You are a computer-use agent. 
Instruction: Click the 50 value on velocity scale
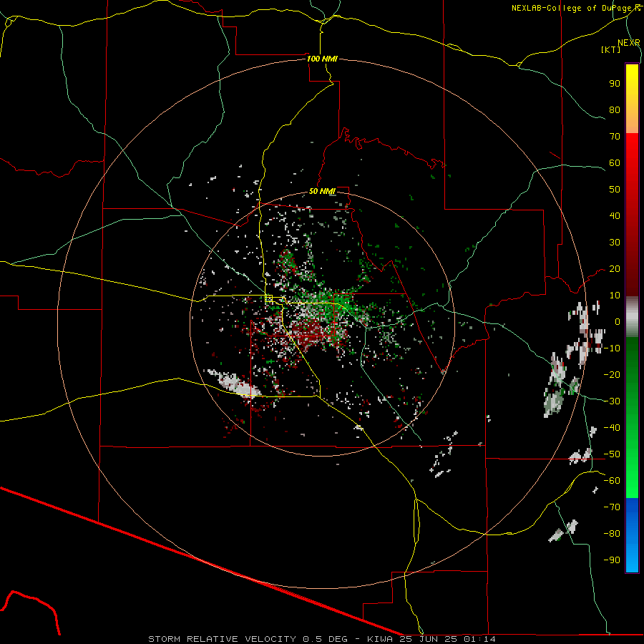coord(615,190)
